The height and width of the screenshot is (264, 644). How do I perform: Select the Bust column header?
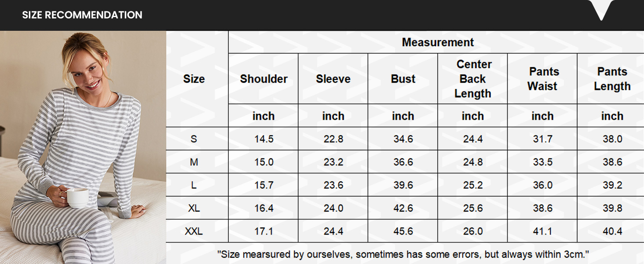click(403, 79)
